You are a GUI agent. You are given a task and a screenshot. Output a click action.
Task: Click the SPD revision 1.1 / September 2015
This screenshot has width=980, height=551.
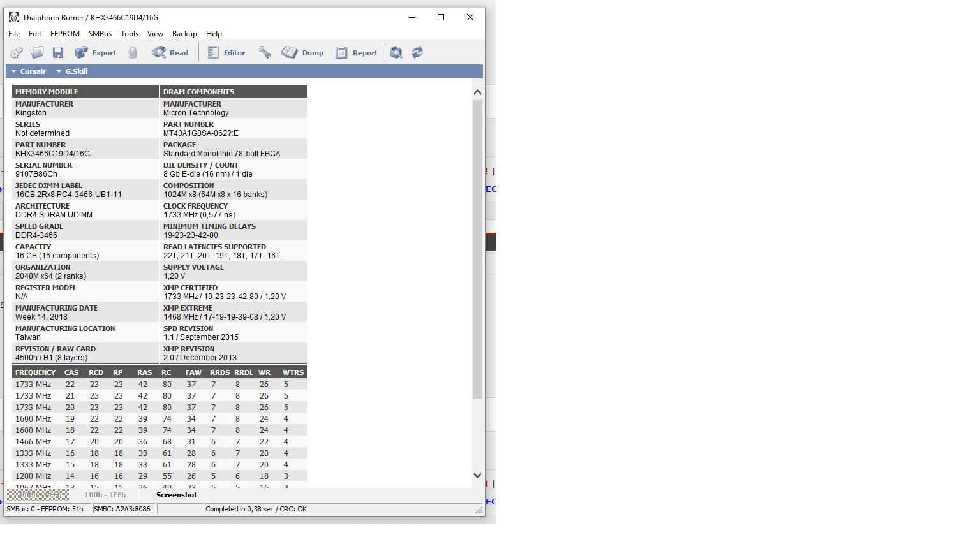(x=201, y=337)
